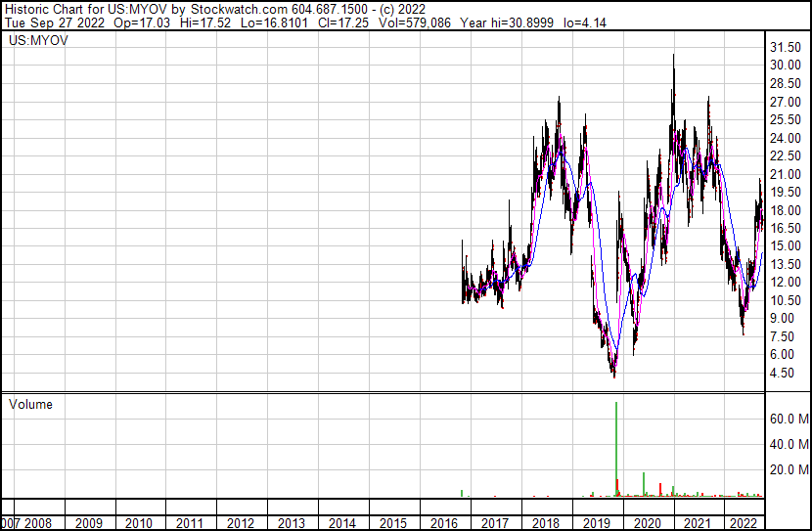Click the 60.0 M volume axis label
This screenshot has height=531, width=812.
click(789, 419)
